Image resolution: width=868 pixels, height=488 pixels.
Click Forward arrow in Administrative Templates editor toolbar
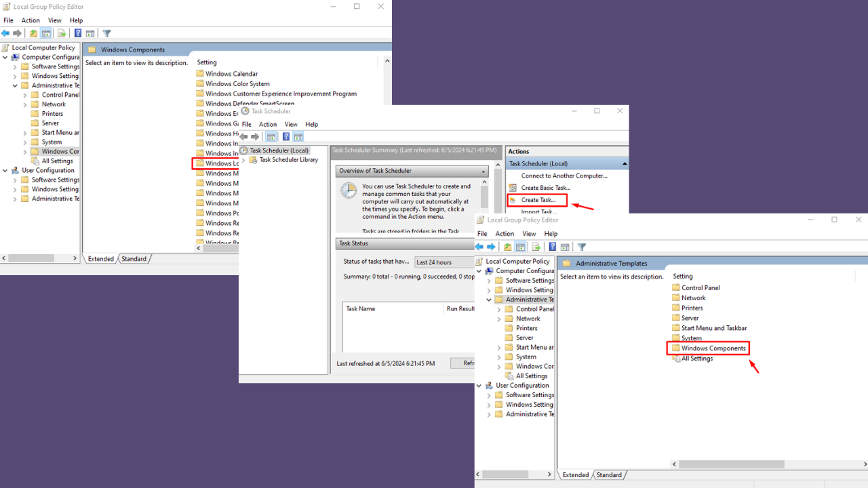pyautogui.click(x=492, y=247)
